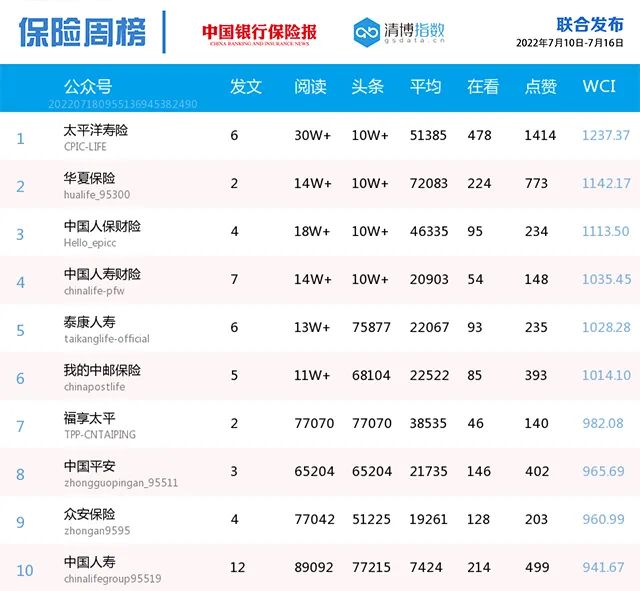640x591 pixels.
Task: Click the 平均 column header
Action: point(425,87)
